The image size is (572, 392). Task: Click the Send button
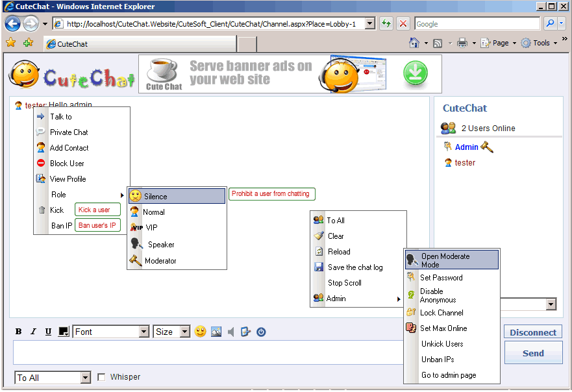click(533, 353)
